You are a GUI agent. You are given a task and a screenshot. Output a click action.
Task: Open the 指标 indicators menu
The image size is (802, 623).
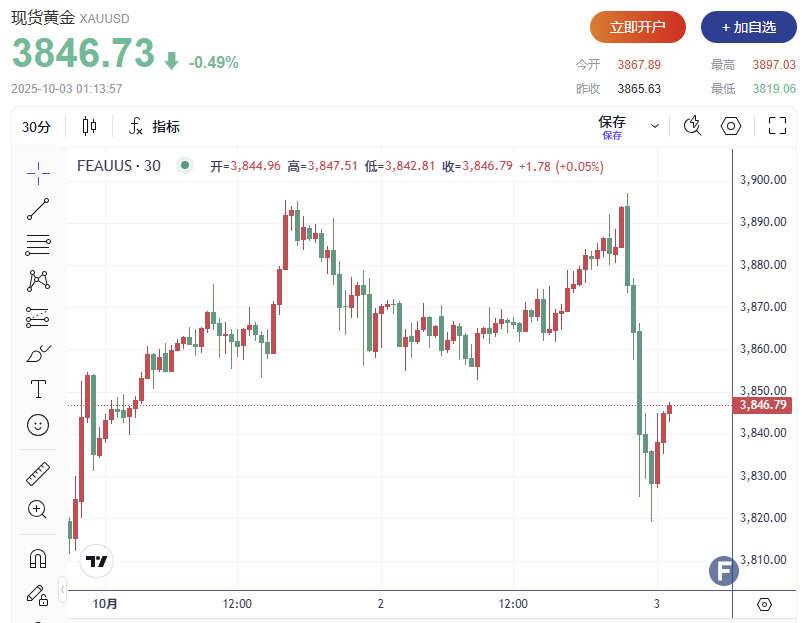(x=155, y=127)
